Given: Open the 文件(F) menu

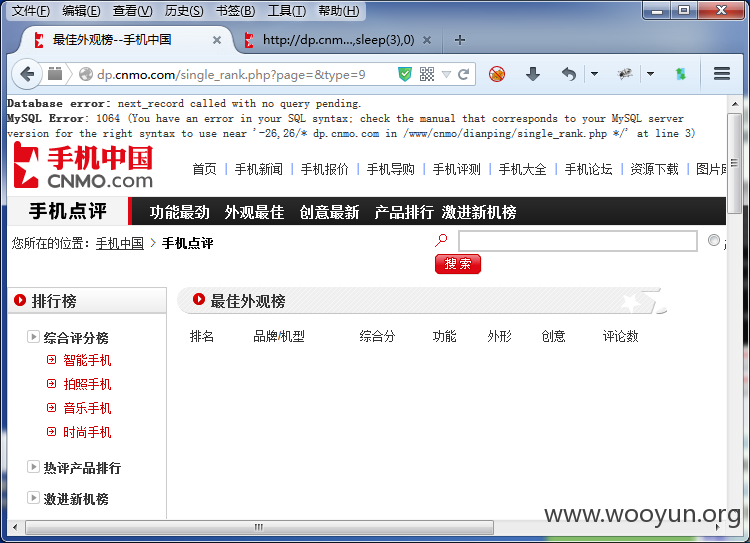Looking at the screenshot, I should 30,11.
